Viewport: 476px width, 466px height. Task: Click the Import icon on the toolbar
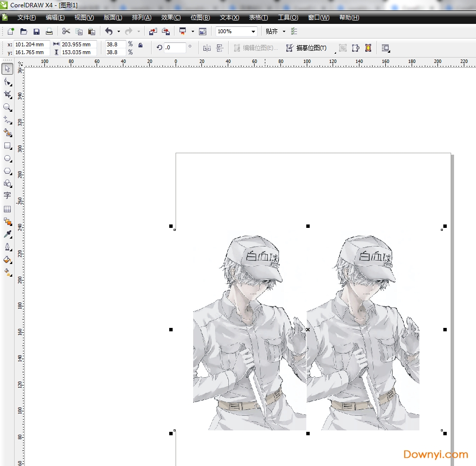click(x=153, y=31)
